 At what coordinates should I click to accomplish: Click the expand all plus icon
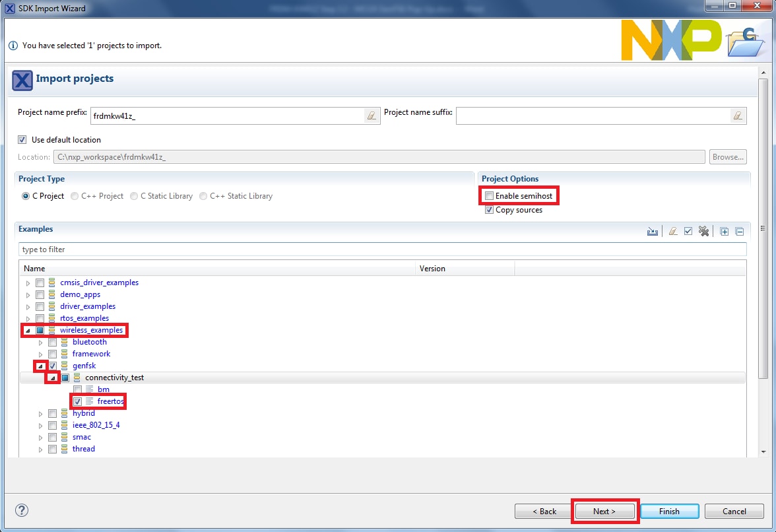click(724, 232)
